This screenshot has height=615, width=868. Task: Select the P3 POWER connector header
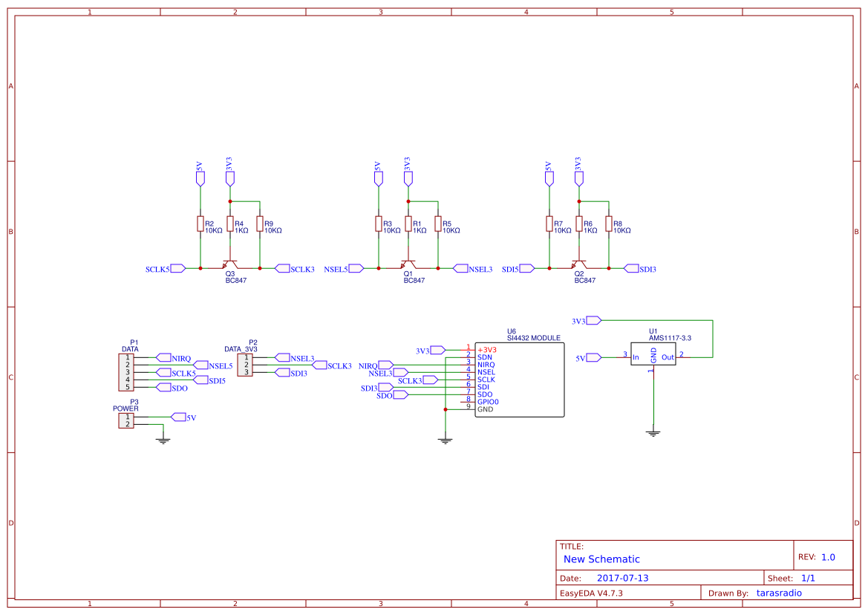click(x=126, y=420)
